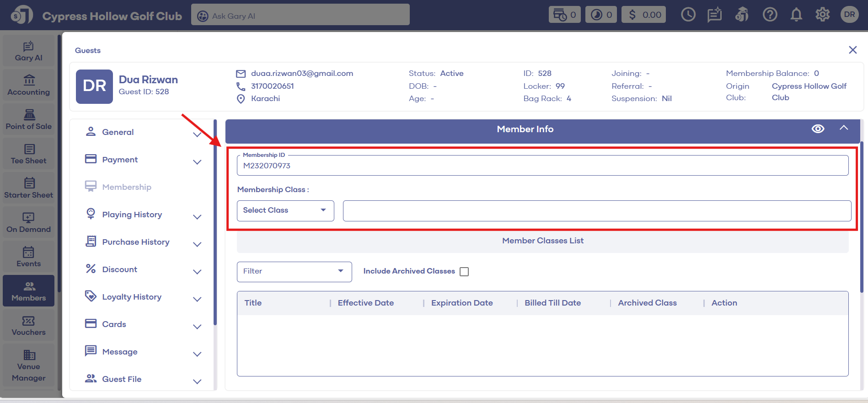Open Purchase History menu item
The height and width of the screenshot is (403, 868).
click(x=136, y=242)
